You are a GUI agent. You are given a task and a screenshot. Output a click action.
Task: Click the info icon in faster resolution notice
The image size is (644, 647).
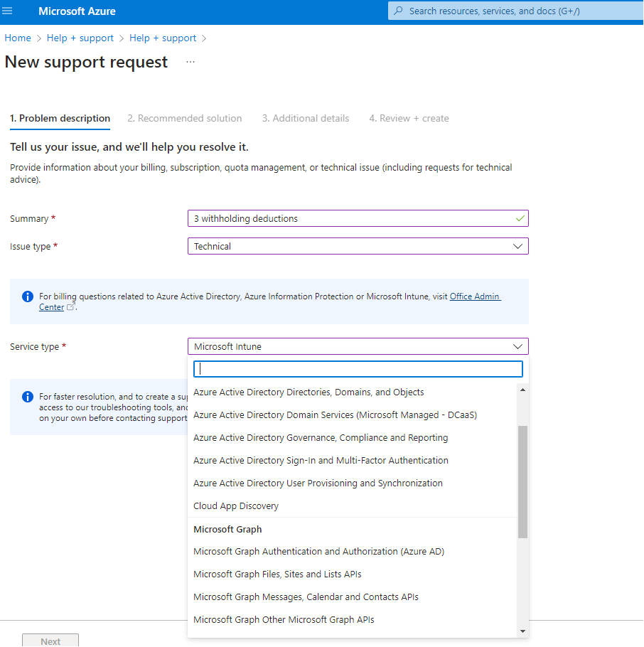click(x=28, y=397)
